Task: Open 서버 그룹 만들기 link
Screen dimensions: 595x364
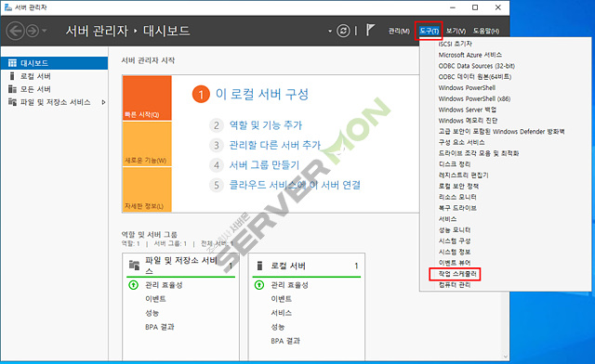Action: click(264, 165)
